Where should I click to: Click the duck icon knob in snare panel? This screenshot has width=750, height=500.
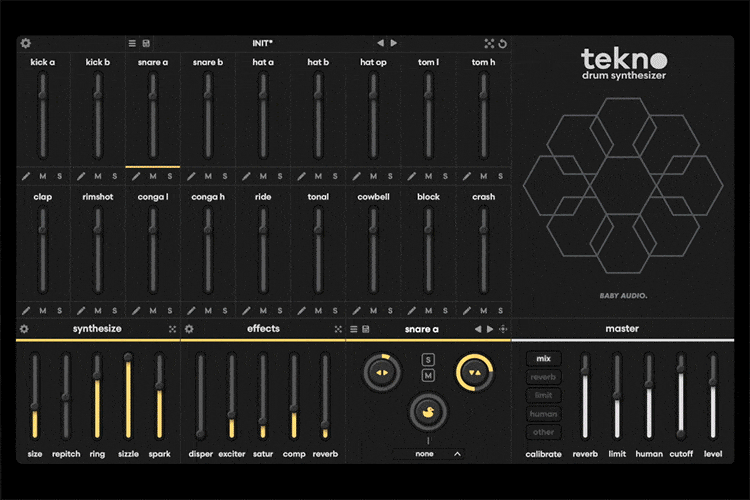point(428,411)
